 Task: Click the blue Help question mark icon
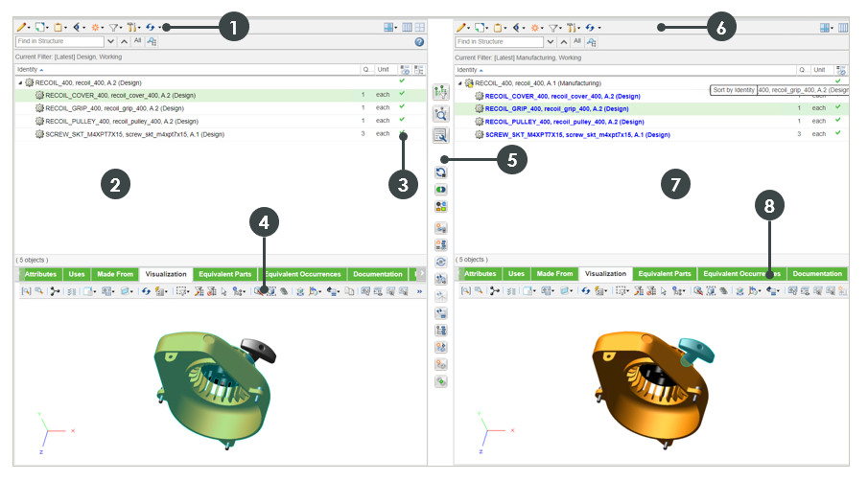click(419, 42)
